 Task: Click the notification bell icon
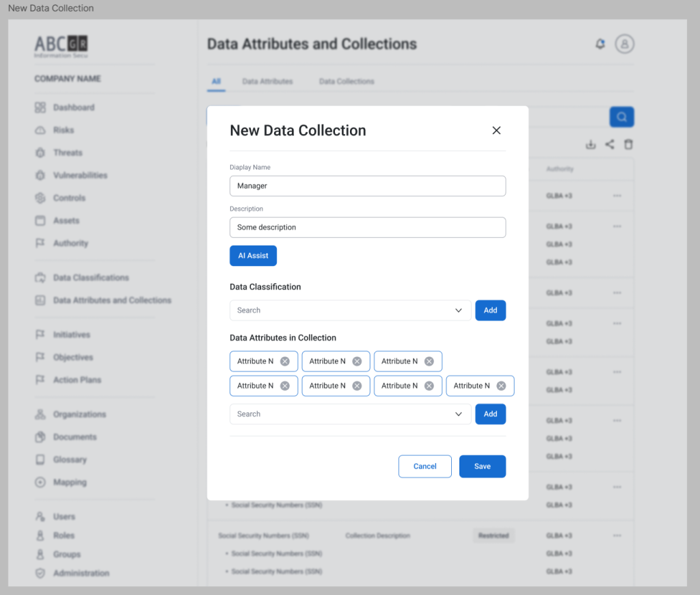[600, 44]
